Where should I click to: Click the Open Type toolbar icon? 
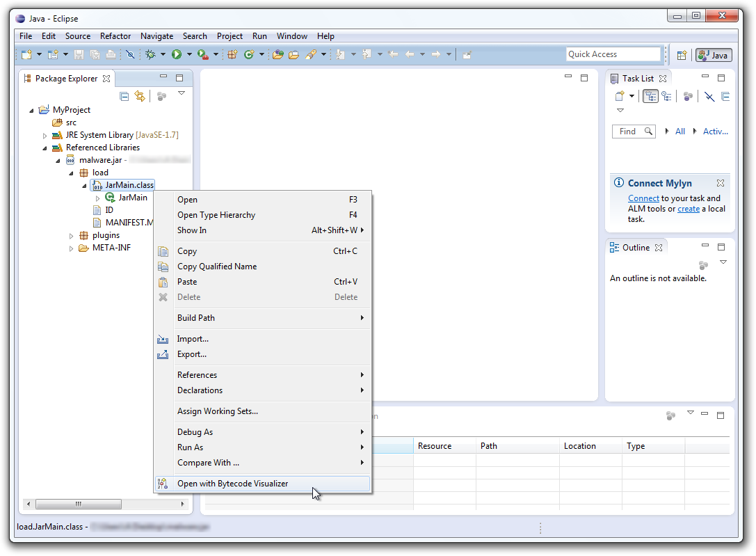[x=278, y=54]
